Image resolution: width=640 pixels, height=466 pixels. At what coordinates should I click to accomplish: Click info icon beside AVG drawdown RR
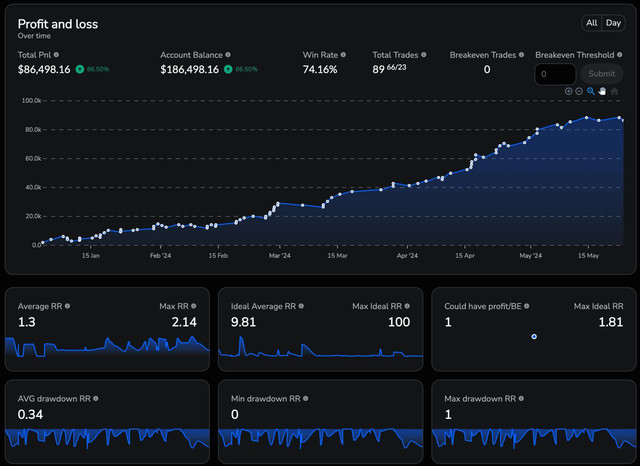tap(95, 398)
